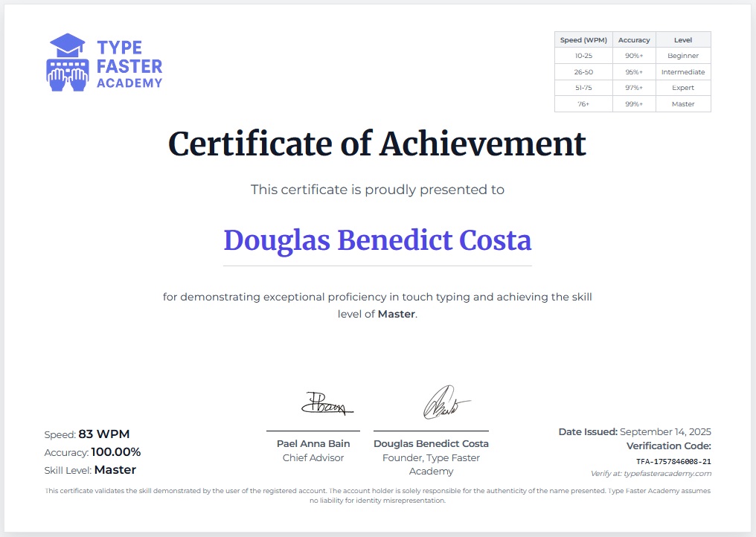Click the "Accuracy" column header in table
Viewport: 756px width, 537px height.
pyautogui.click(x=634, y=40)
